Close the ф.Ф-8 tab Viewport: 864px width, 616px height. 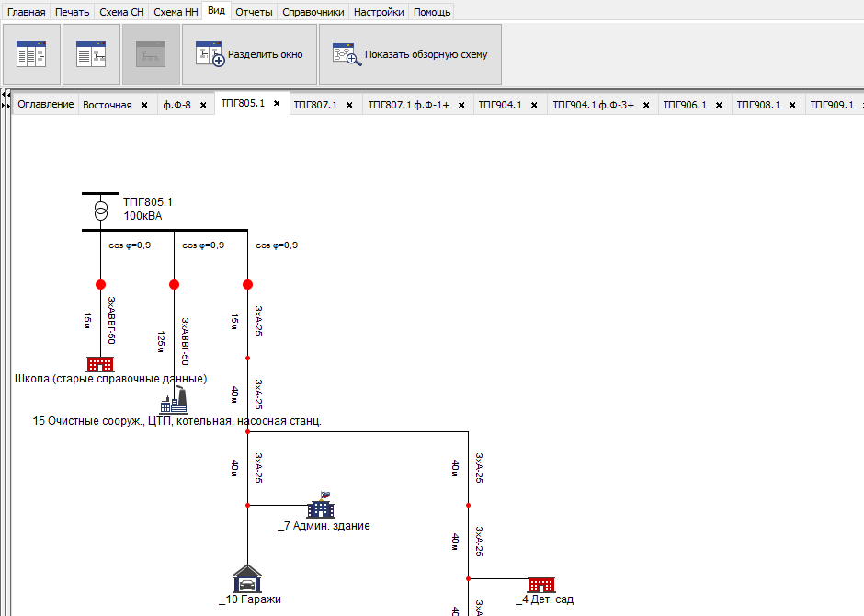click(203, 105)
